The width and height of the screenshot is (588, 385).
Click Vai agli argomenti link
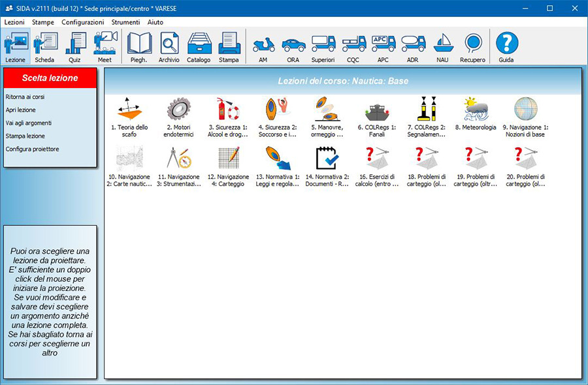28,123
